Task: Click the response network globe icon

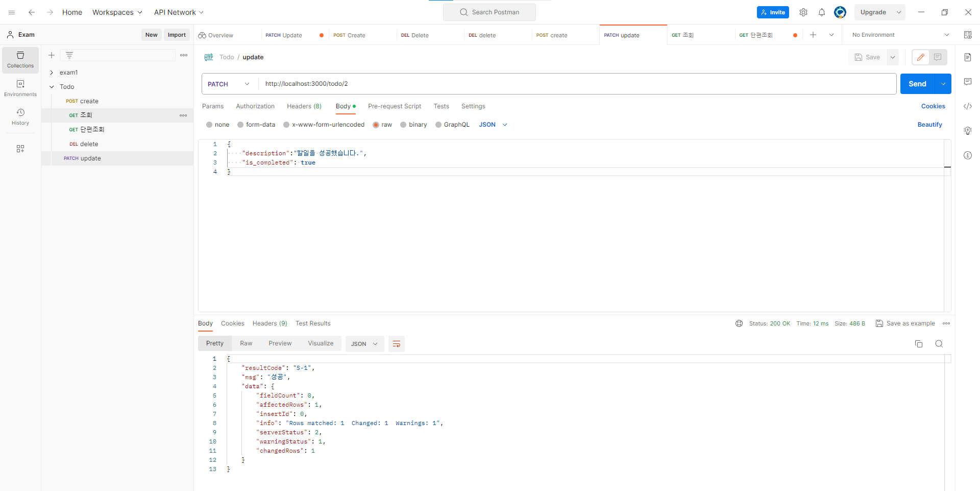Action: tap(739, 323)
